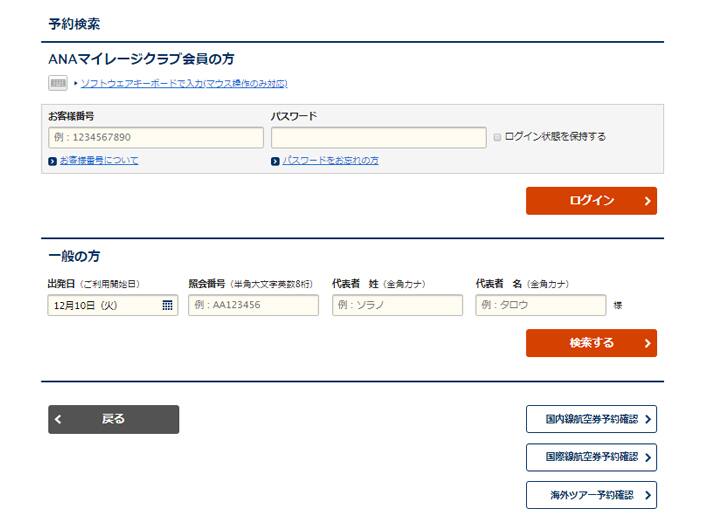Click chevron on the ログイン button
706x527 pixels.
click(647, 201)
